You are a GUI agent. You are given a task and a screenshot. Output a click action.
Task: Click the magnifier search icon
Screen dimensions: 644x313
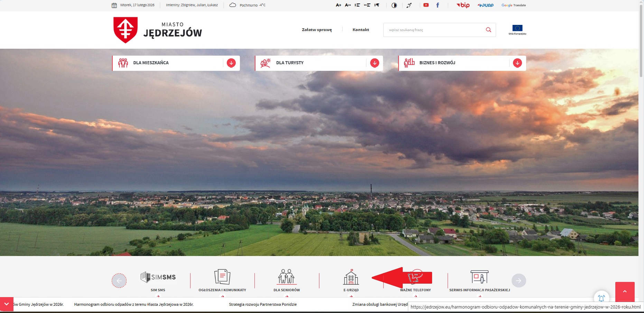(488, 30)
